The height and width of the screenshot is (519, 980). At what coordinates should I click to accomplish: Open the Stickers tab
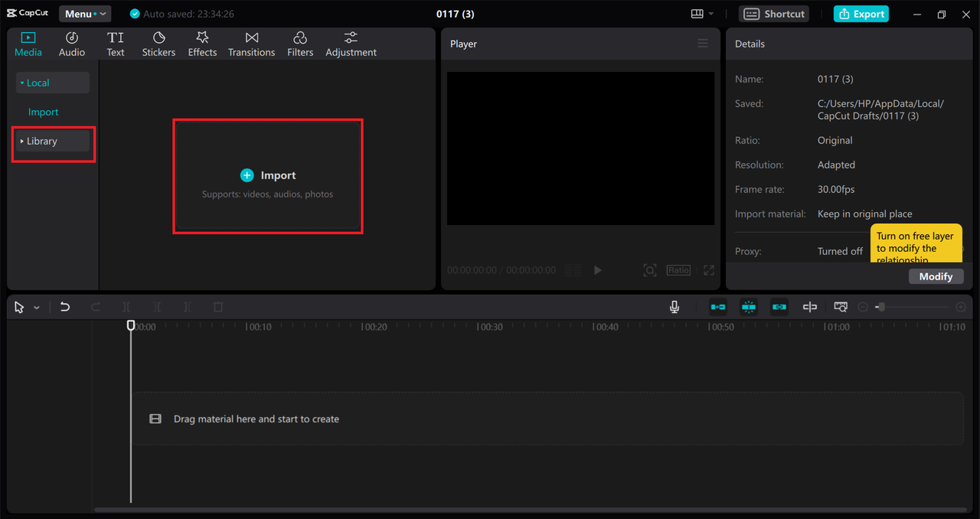pos(158,44)
